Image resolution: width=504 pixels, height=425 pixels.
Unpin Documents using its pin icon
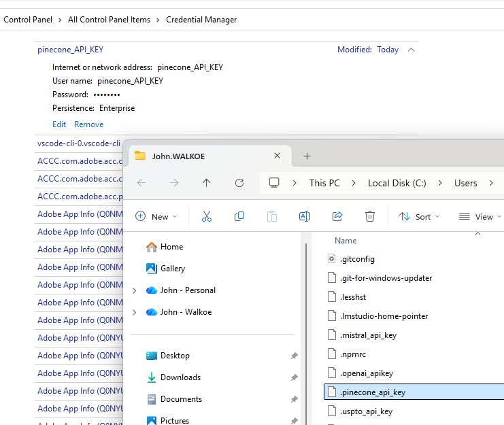point(294,399)
